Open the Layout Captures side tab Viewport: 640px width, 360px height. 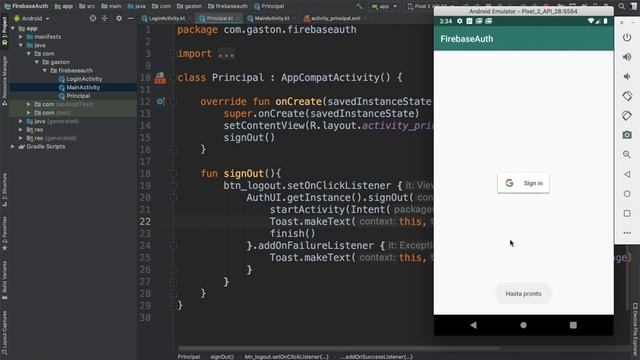click(x=4, y=332)
